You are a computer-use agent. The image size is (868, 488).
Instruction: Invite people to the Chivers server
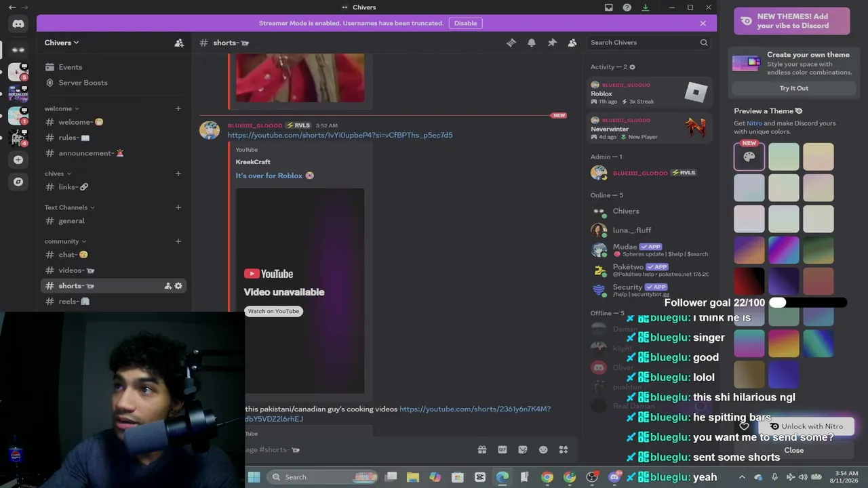(x=179, y=43)
